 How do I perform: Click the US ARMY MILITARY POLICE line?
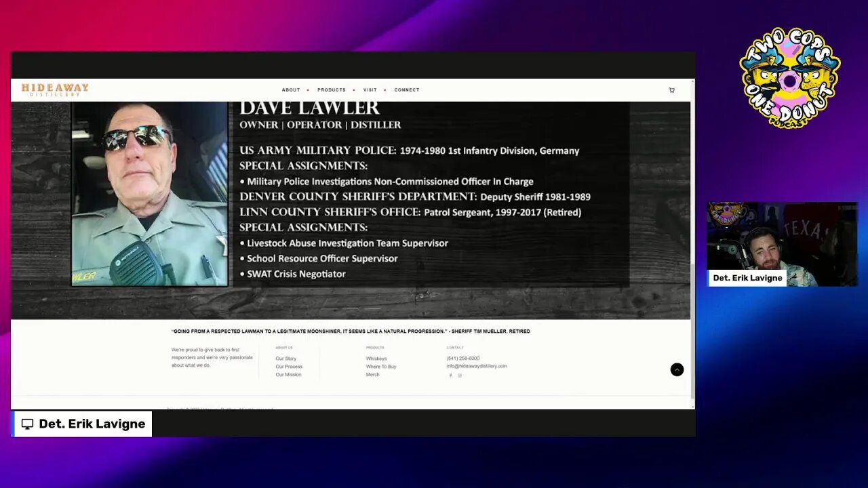pyautogui.click(x=410, y=150)
